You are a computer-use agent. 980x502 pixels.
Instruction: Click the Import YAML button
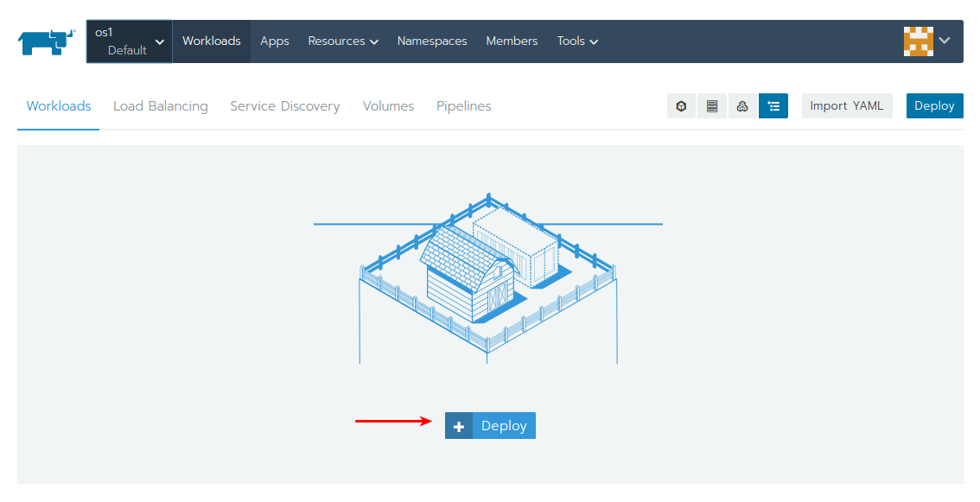847,105
